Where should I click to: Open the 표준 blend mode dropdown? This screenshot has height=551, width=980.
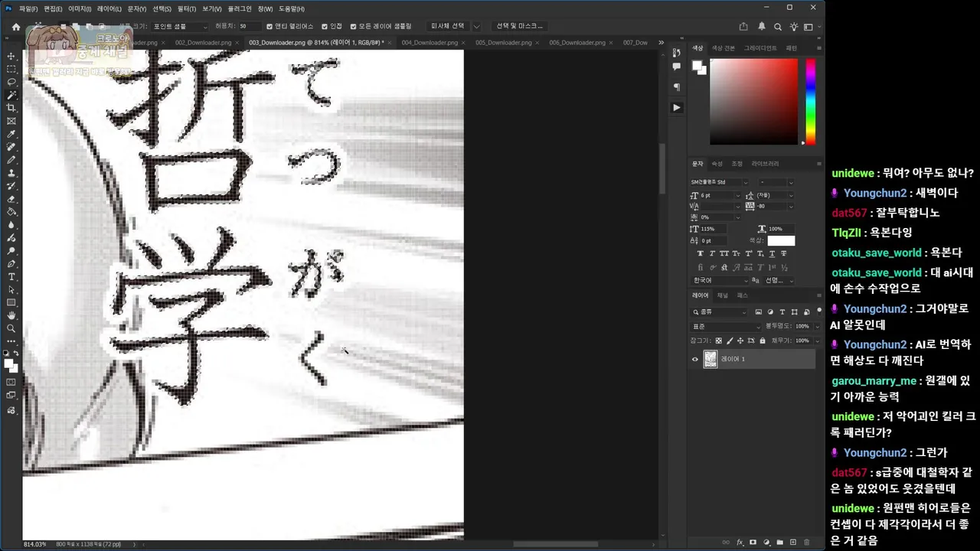point(727,326)
